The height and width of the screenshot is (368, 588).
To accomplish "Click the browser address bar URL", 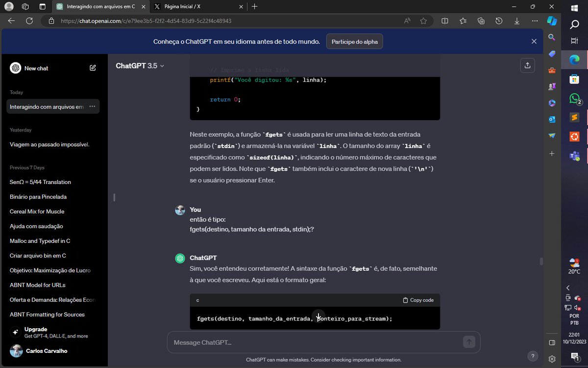I will [x=146, y=21].
